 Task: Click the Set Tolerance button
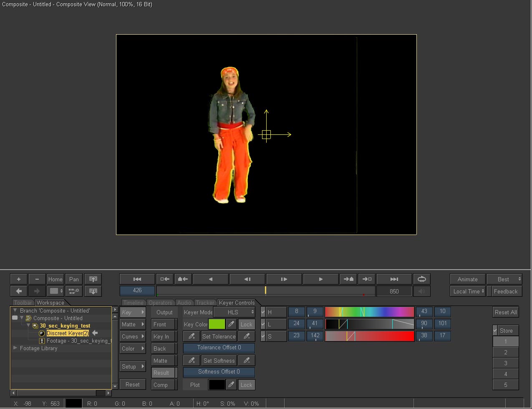point(219,336)
